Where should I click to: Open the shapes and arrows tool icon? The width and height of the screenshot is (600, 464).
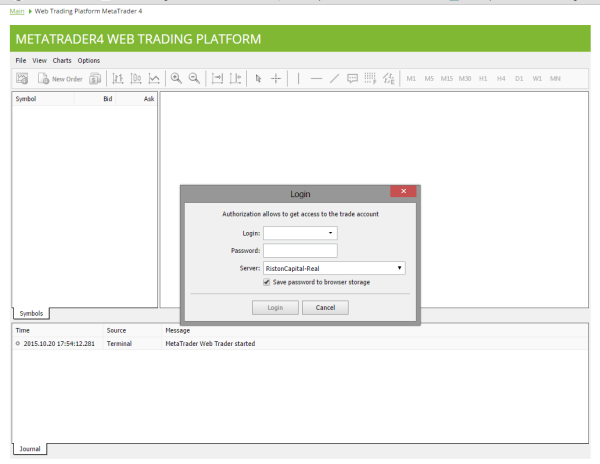point(388,78)
